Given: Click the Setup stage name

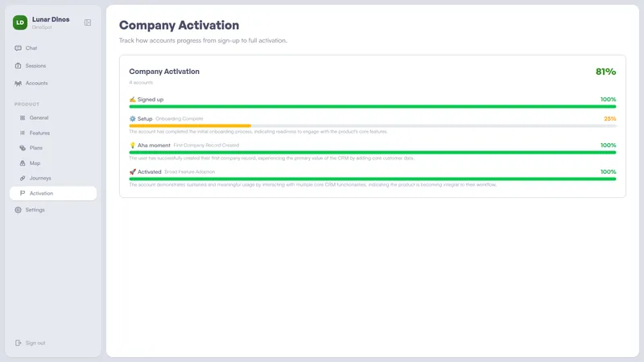Looking at the screenshot, I should (x=145, y=118).
